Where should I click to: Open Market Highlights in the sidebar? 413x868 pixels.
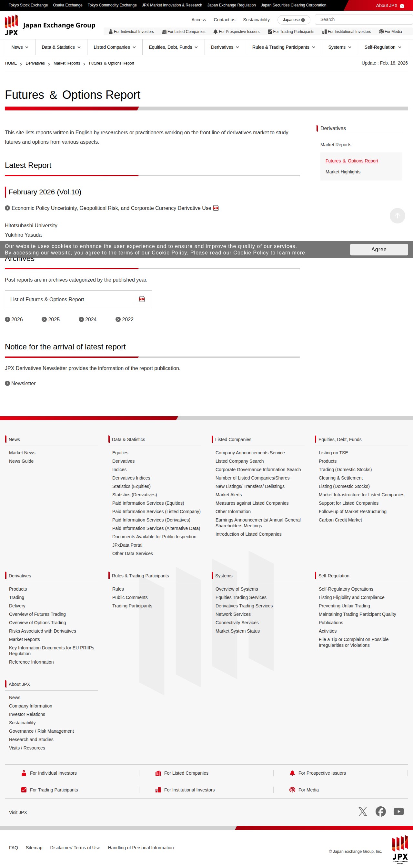tap(343, 172)
